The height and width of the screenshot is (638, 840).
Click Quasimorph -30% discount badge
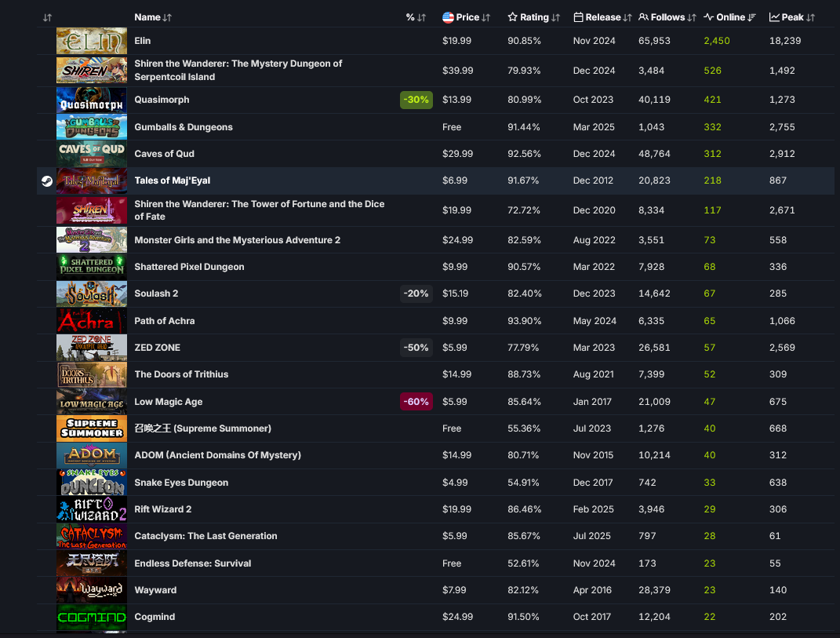point(416,100)
